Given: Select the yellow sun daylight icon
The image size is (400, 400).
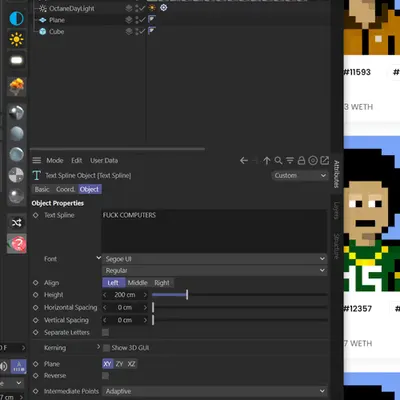Looking at the screenshot, I should [x=16, y=39].
